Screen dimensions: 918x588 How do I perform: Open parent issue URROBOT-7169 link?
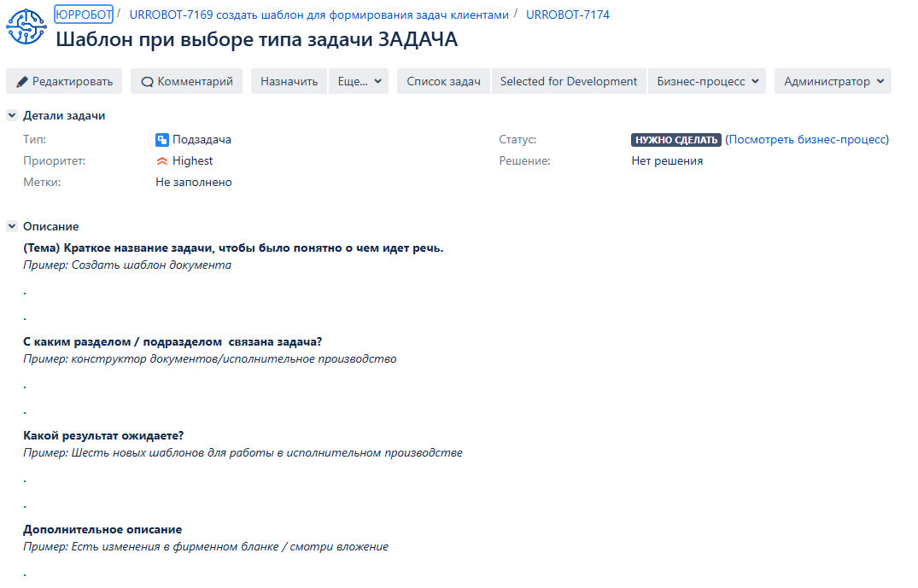(x=319, y=15)
